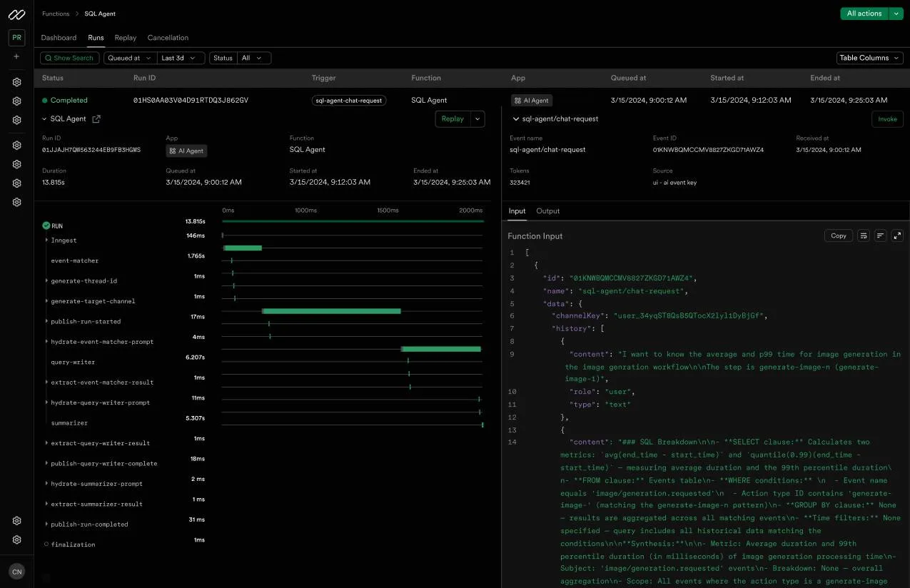Open the Replay button dropdown arrow

coord(477,119)
